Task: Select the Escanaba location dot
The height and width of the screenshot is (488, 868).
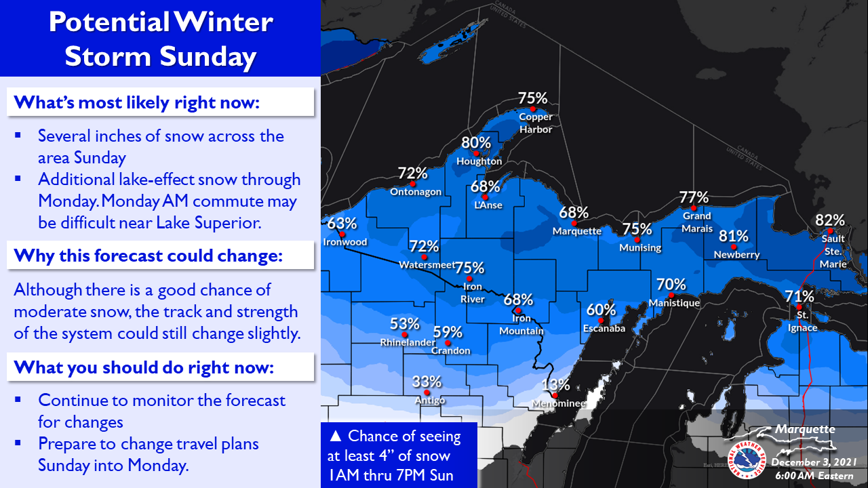Action: coord(600,321)
